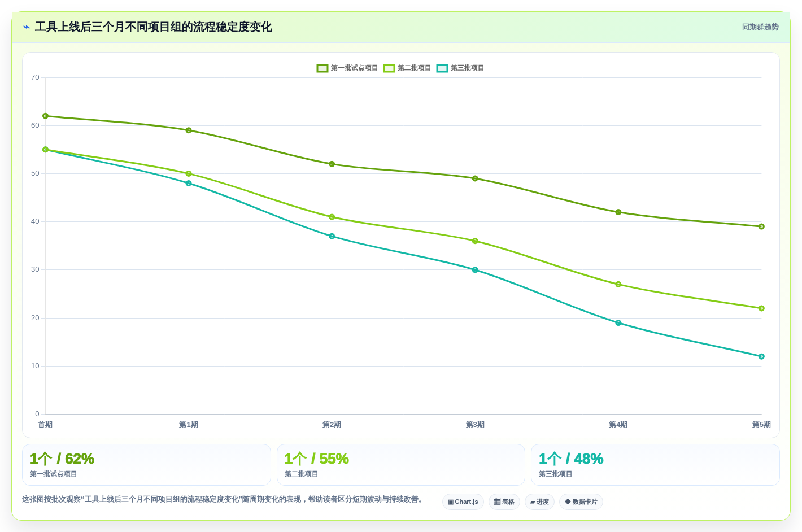This screenshot has width=802, height=532.
Task: Click 第二批项目 data point at 第5期
Action: click(x=761, y=308)
